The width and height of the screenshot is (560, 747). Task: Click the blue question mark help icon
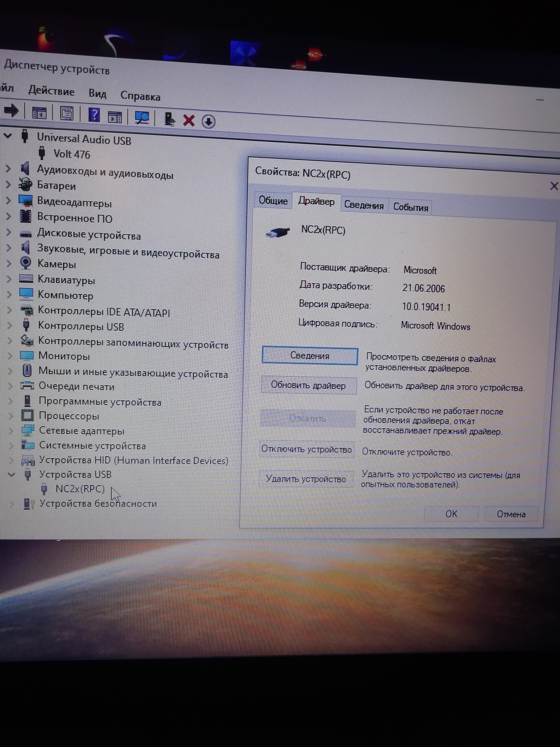pos(94,115)
